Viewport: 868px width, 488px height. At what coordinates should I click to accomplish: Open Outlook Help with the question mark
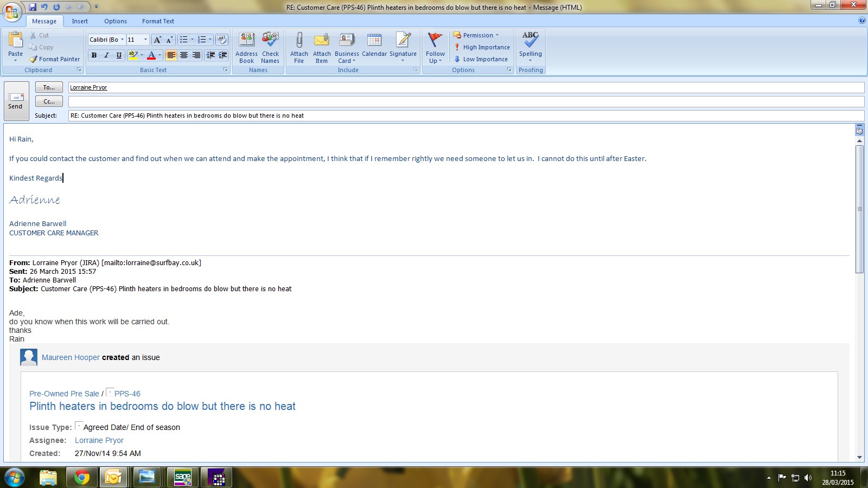(862, 21)
